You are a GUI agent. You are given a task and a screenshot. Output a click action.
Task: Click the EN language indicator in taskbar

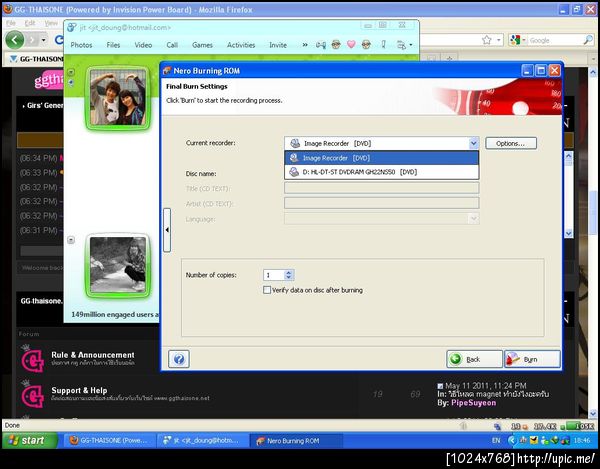click(x=496, y=441)
